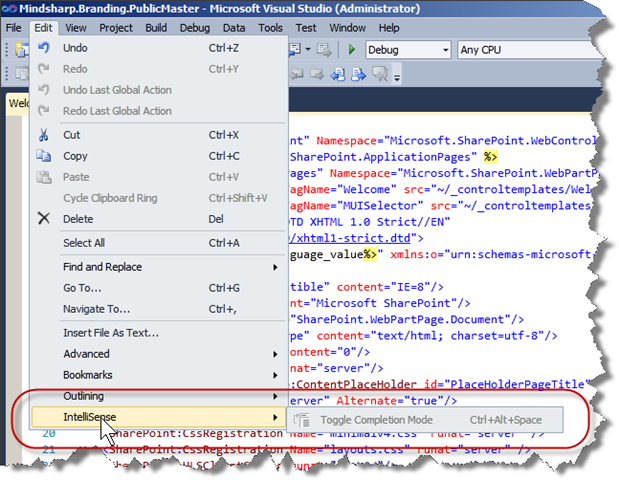Click the Toggle Completion Mode icon

point(303,419)
